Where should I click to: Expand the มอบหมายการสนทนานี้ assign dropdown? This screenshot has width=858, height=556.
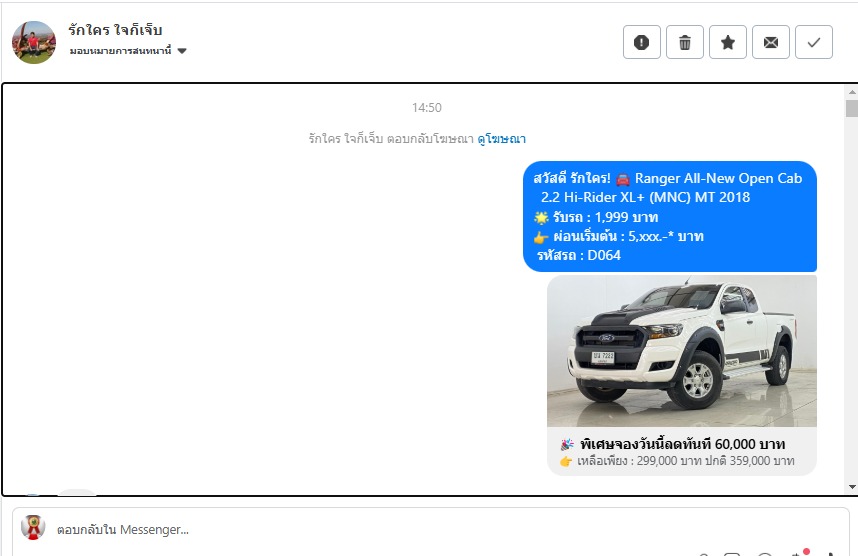click(128, 51)
